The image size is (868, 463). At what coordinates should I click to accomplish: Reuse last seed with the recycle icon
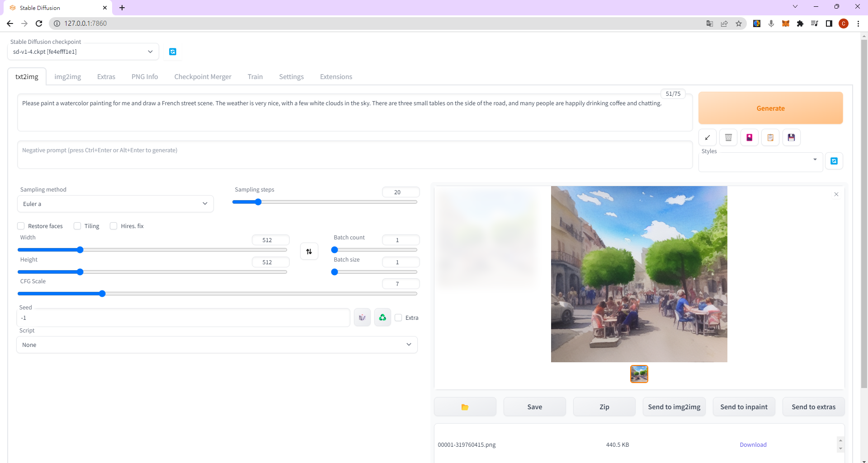[x=382, y=318]
